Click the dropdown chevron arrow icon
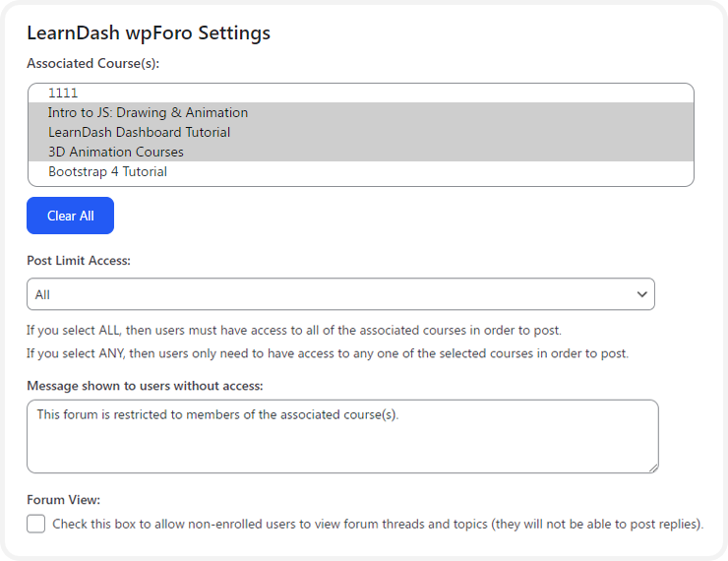The height and width of the screenshot is (561, 728). click(x=642, y=294)
